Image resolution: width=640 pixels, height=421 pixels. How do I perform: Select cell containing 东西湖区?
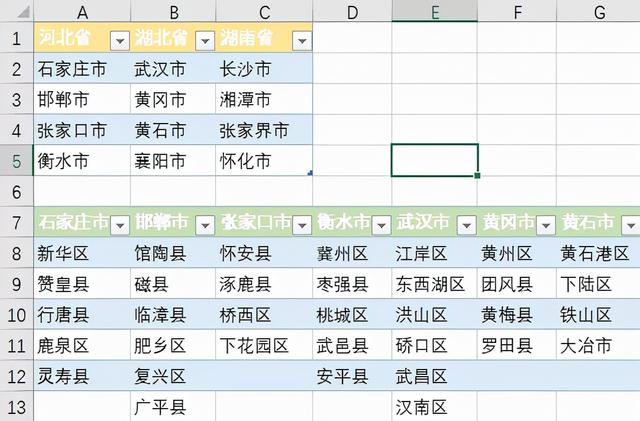434,284
